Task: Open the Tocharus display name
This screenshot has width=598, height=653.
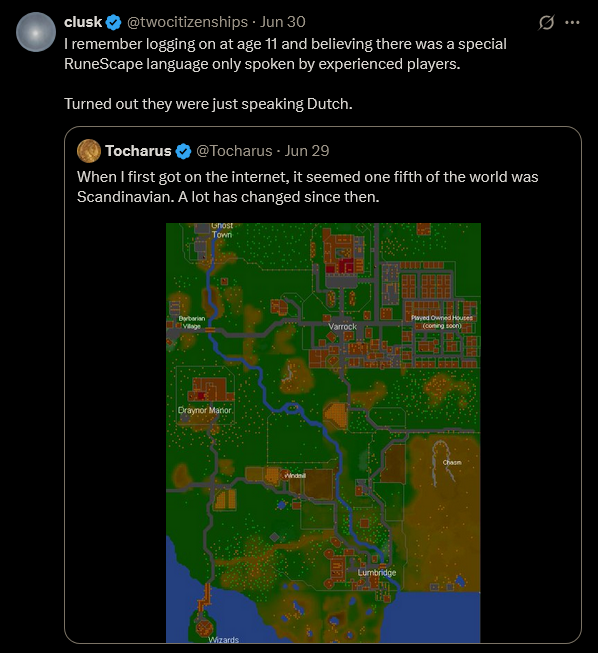Action: pyautogui.click(x=138, y=151)
